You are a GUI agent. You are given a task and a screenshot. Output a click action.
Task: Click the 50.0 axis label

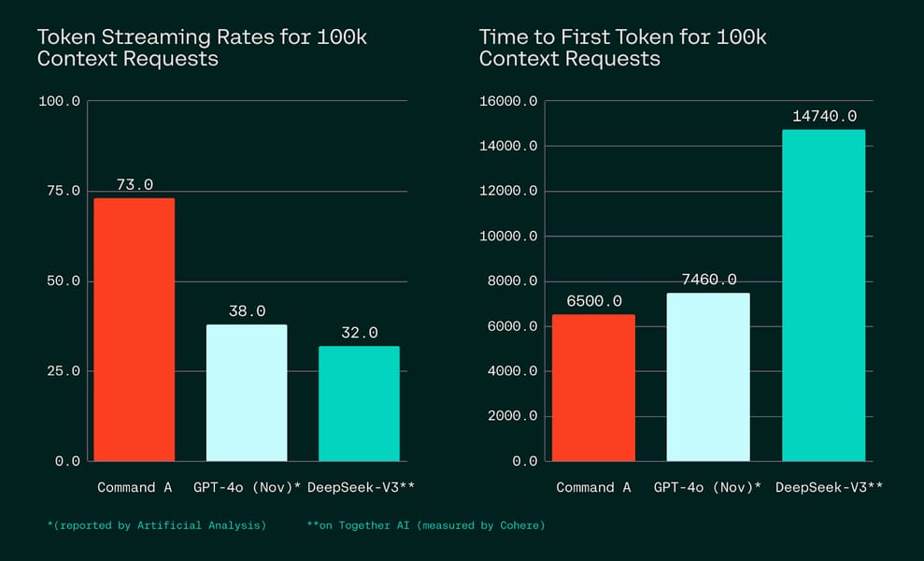(x=63, y=280)
